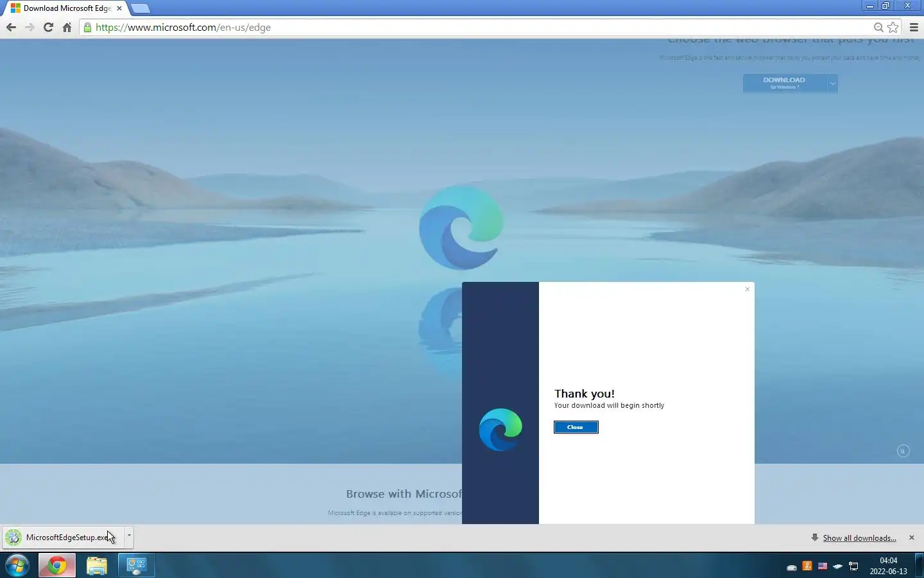View site security info via green padlock

click(x=87, y=27)
